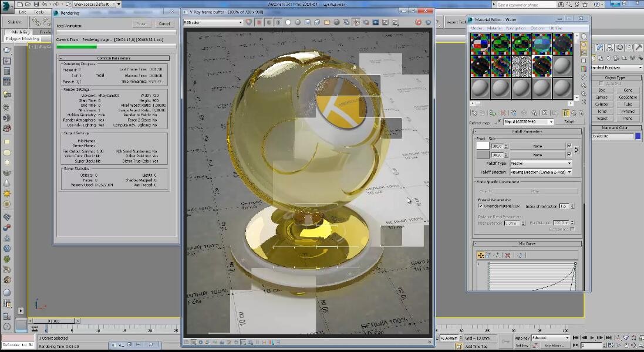Click the Teapot primitive button
The height and width of the screenshot is (352, 644).
(602, 118)
